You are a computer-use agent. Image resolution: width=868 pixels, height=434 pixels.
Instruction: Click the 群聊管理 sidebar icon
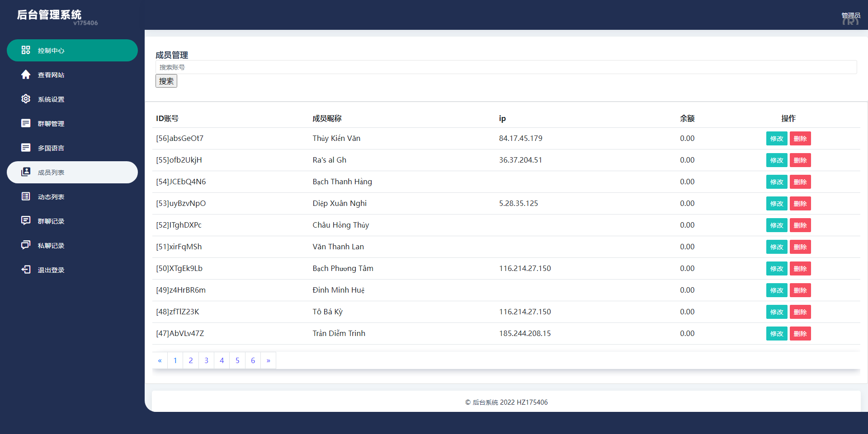(x=26, y=123)
